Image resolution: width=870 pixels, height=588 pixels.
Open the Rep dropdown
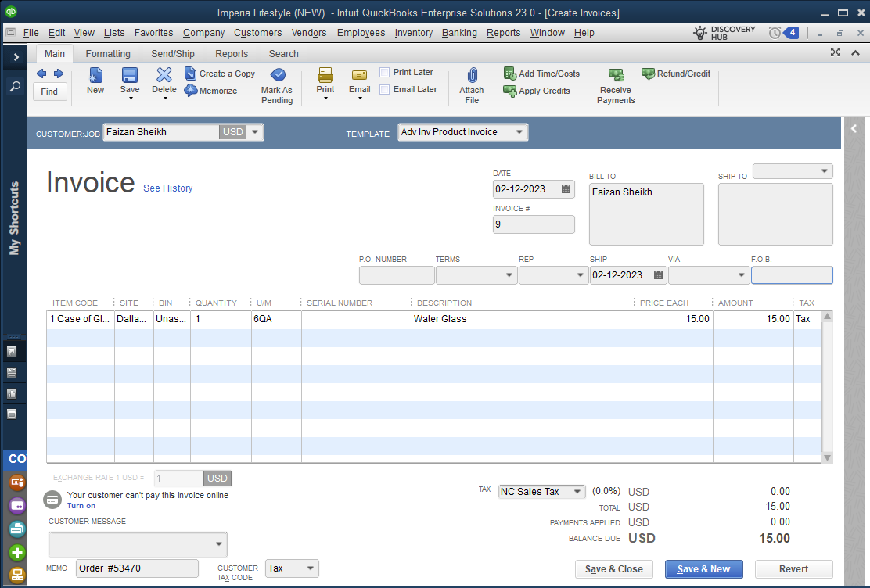581,275
